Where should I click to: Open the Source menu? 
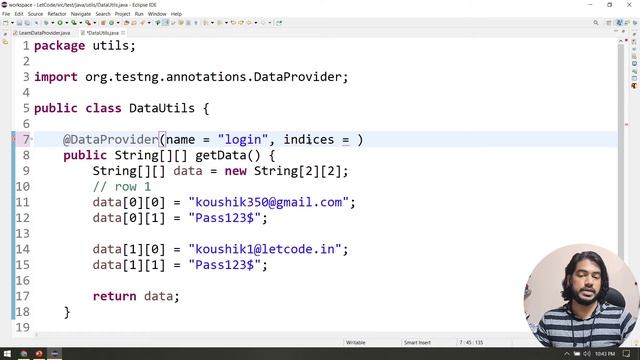(35, 14)
